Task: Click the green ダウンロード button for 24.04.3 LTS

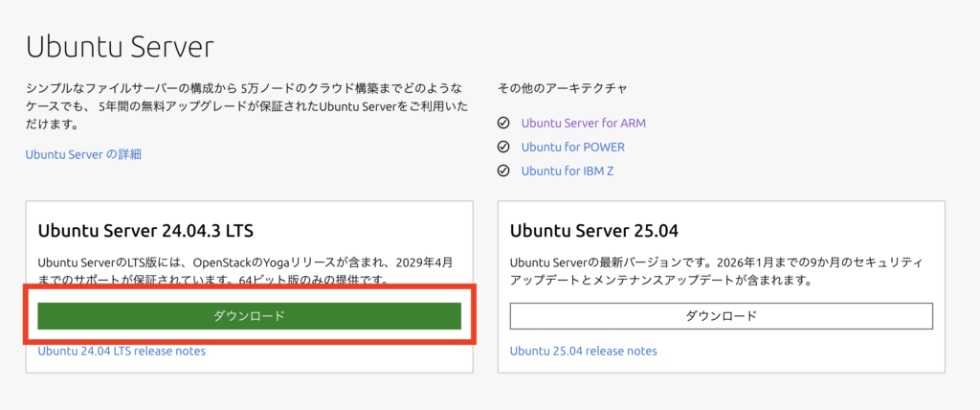Action: point(249,316)
